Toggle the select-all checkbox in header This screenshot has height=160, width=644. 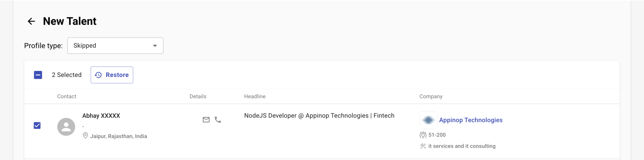38,75
